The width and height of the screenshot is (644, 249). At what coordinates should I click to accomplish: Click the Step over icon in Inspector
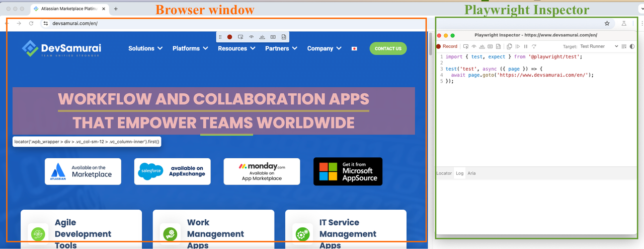[534, 46]
